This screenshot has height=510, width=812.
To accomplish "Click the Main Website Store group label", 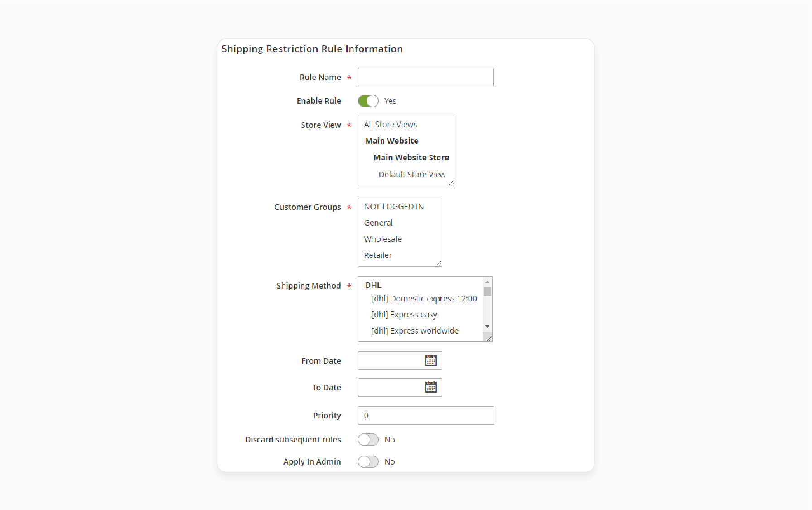I will pos(411,158).
